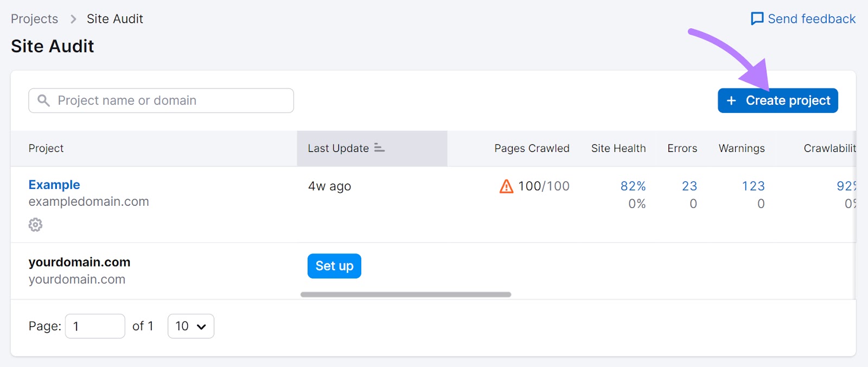Click the 100/100 pages crawled value
868x367 pixels.
[x=544, y=186]
